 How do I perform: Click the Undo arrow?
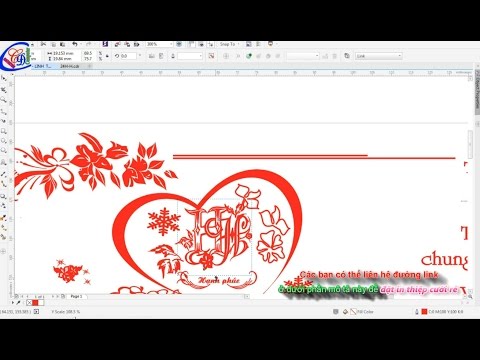coord(75,44)
